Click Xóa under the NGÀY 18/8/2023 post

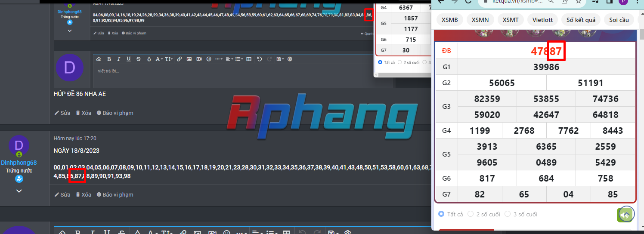[84, 194]
